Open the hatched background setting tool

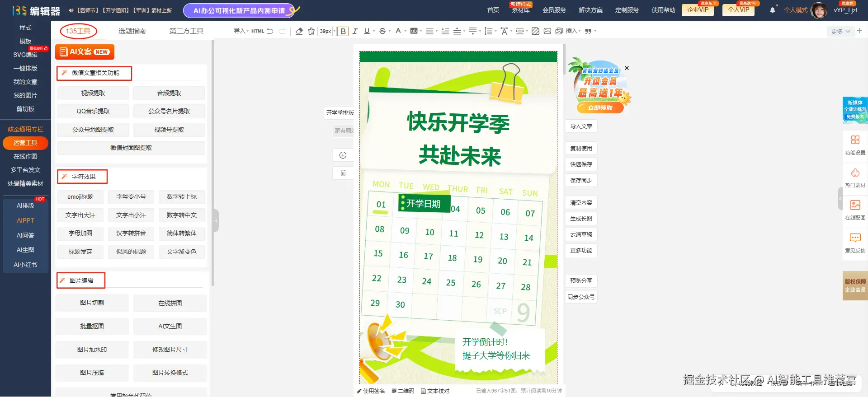(535, 31)
